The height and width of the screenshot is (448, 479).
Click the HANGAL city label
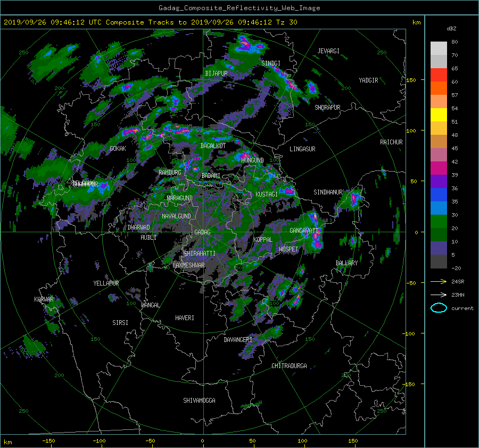tap(150, 305)
